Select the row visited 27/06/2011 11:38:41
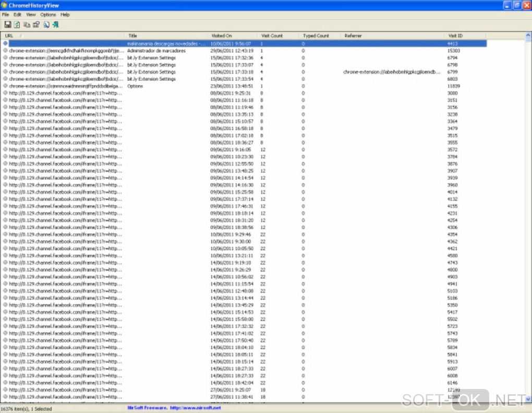The height and width of the screenshot is (413, 532). 244,397
